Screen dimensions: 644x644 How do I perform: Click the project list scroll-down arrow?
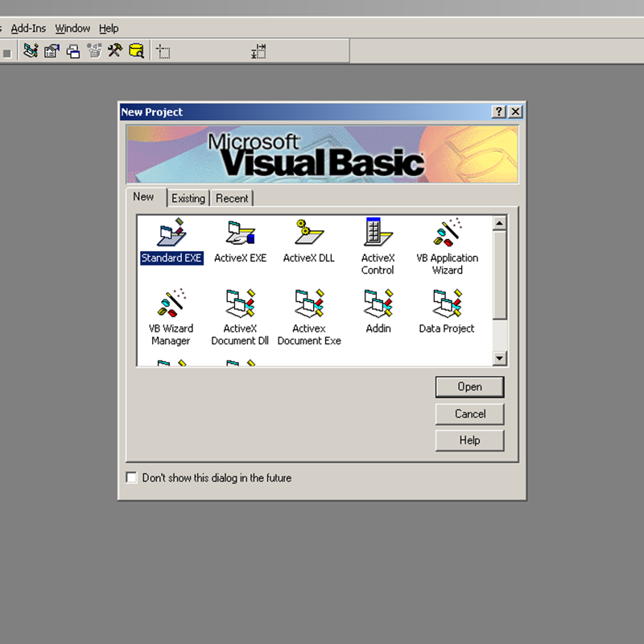click(499, 358)
